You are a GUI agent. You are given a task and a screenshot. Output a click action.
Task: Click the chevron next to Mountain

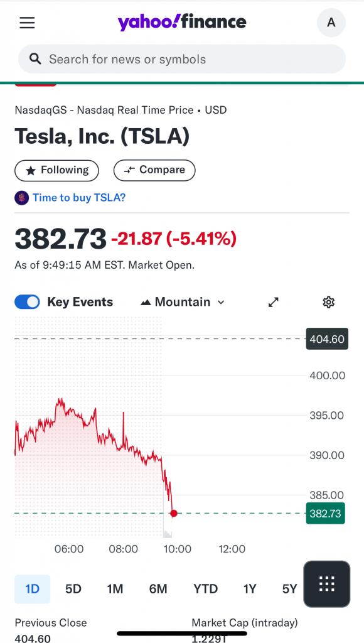pyautogui.click(x=221, y=302)
